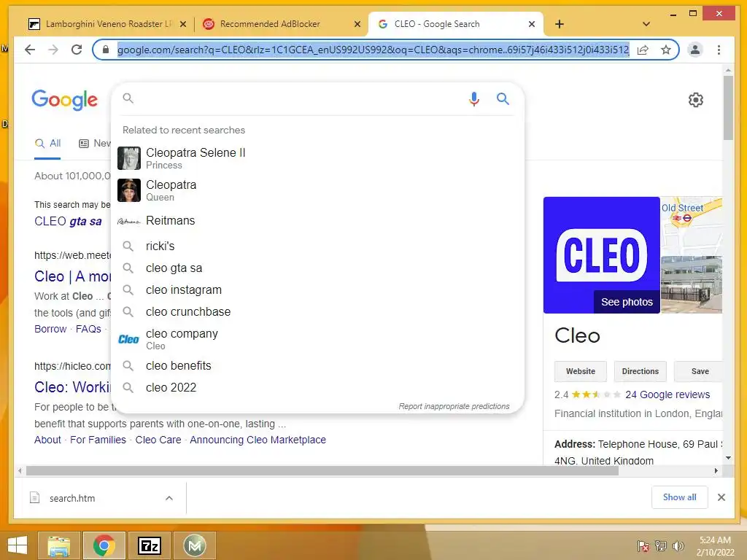
Task: View site information via padlock icon
Action: click(106, 50)
